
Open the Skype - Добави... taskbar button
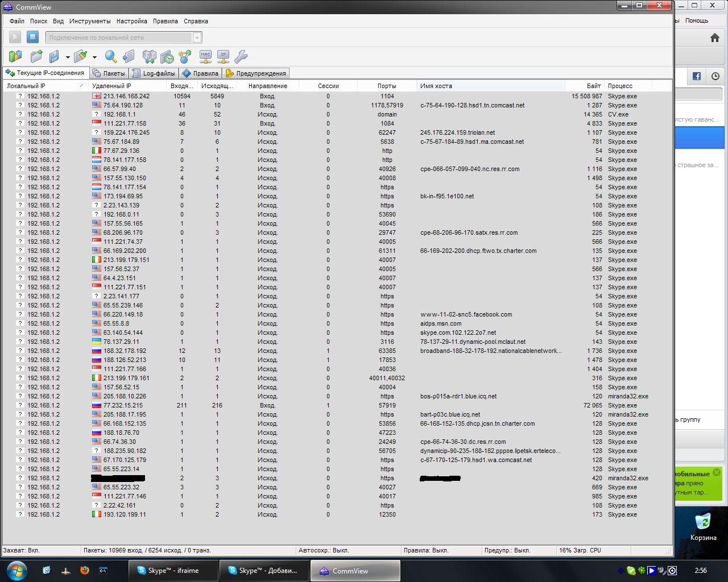click(264, 571)
